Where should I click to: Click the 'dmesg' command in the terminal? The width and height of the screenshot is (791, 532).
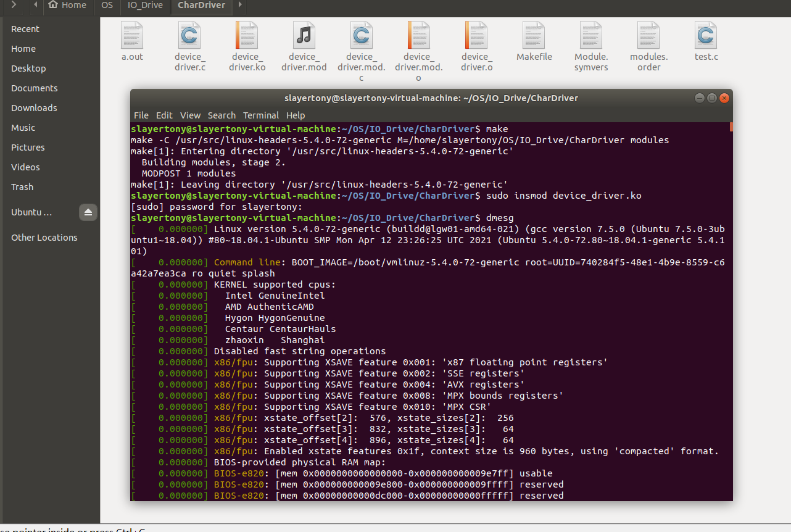500,218
